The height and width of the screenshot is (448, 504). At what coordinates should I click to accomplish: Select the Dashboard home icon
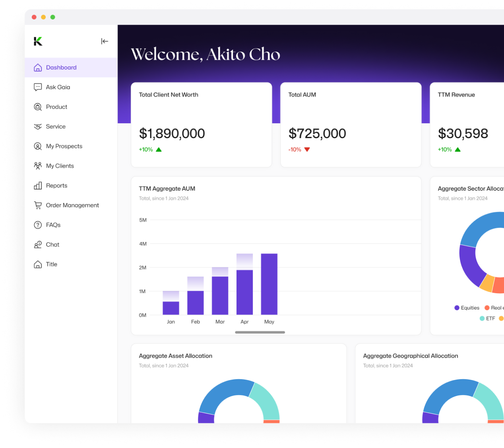click(x=38, y=67)
